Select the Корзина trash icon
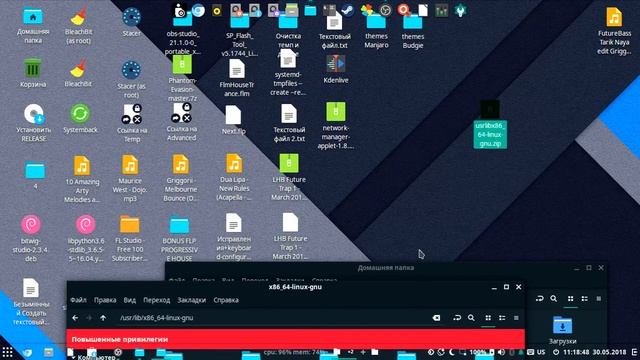Viewport: 640px width, 360px height. pos(33,73)
